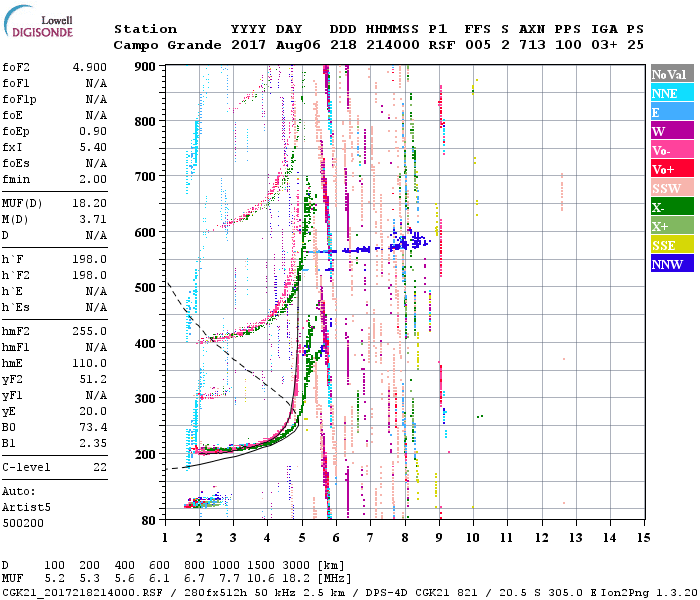Viewport: 700px width, 600px height.
Task: Click the M(D) value 3.71
Action: [93, 219]
